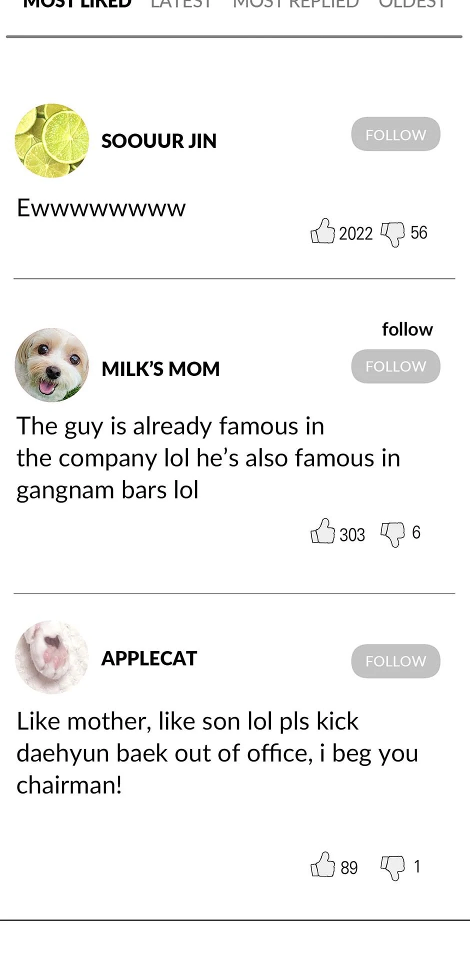View MILK'S MOM's dog profile picture
The width and height of the screenshot is (470, 980).
tap(52, 365)
